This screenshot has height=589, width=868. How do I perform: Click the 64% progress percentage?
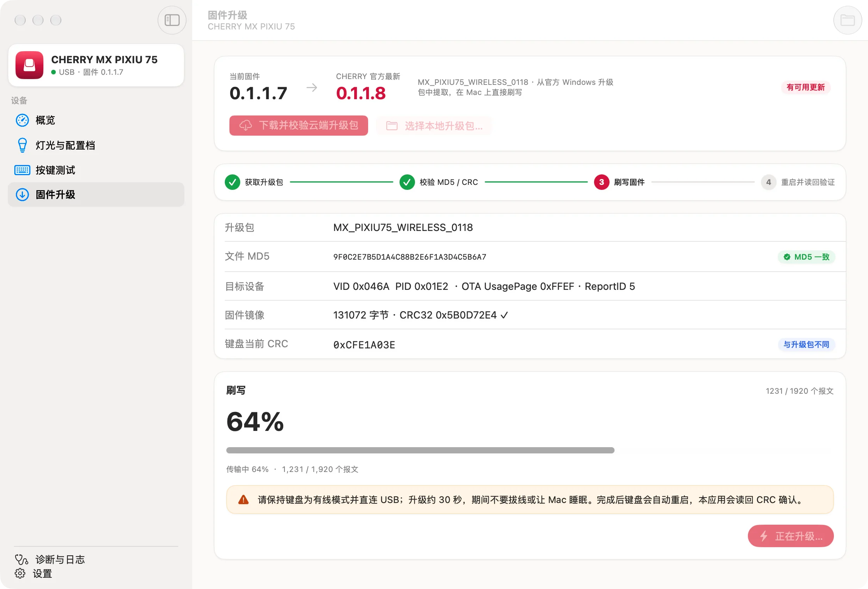tap(255, 422)
